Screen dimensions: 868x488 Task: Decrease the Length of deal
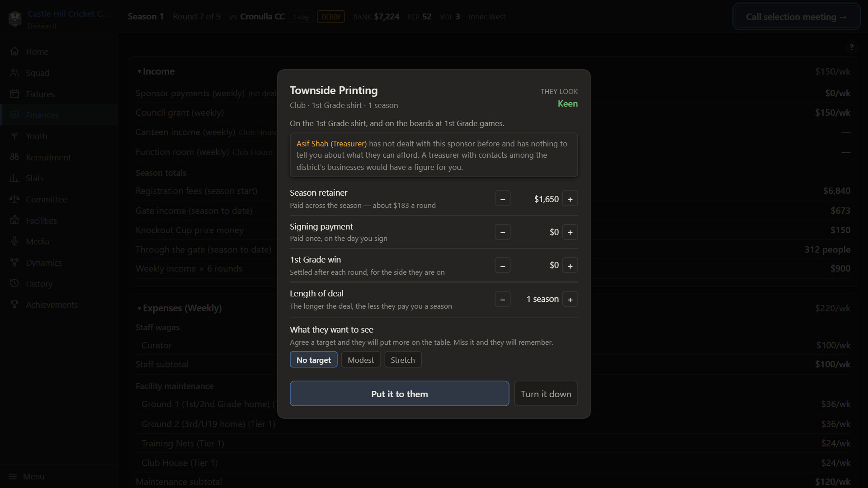point(502,299)
